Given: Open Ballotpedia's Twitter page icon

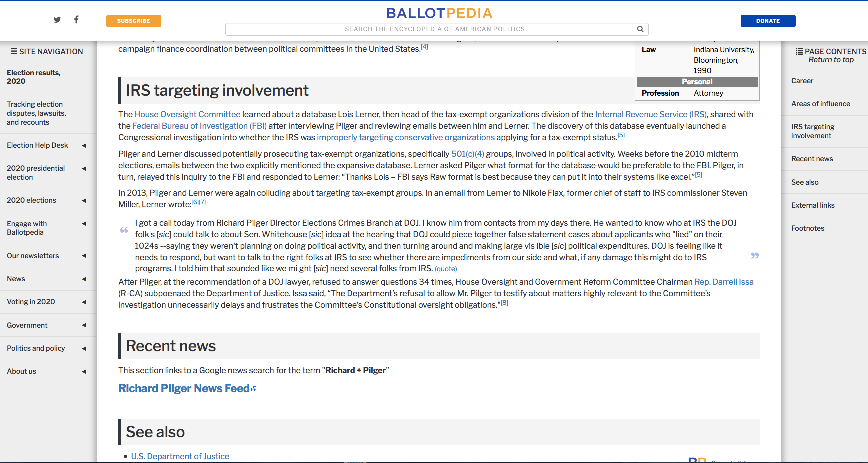Looking at the screenshot, I should (x=57, y=20).
